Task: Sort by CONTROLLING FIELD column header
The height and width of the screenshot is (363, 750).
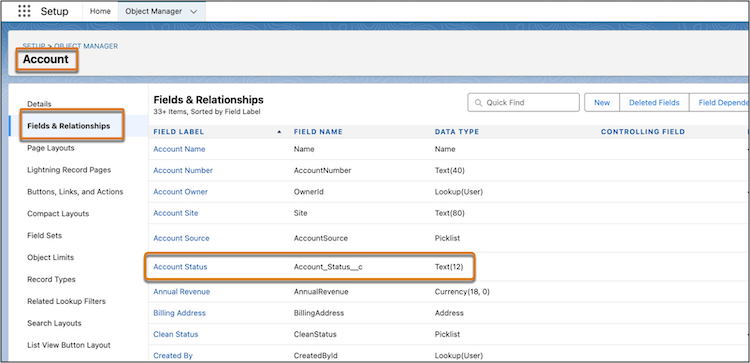Action: click(643, 132)
